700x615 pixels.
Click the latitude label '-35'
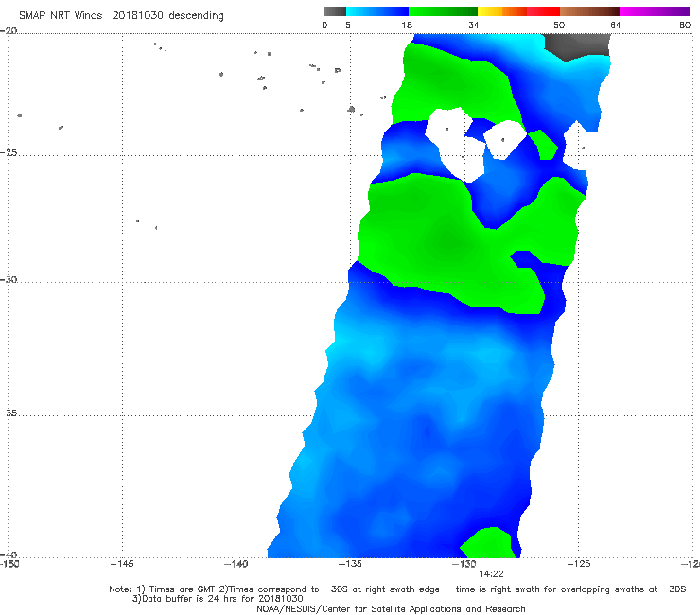[x=9, y=413]
